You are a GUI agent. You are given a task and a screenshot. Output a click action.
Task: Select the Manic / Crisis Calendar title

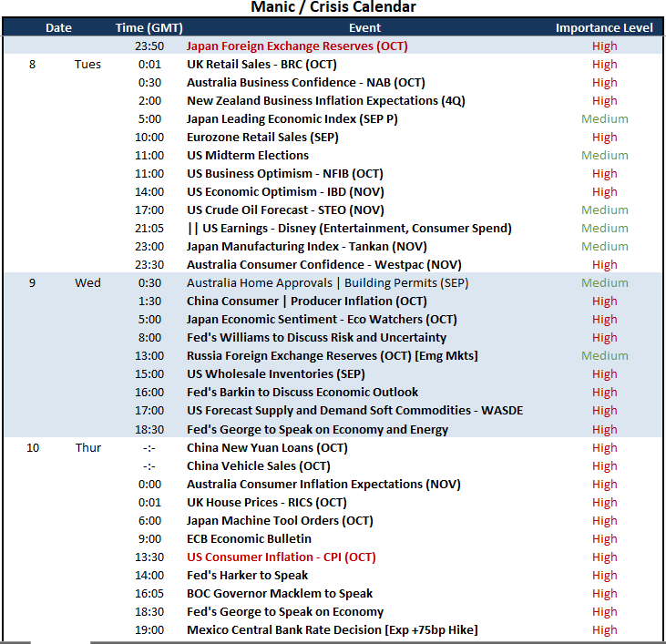[x=333, y=7]
